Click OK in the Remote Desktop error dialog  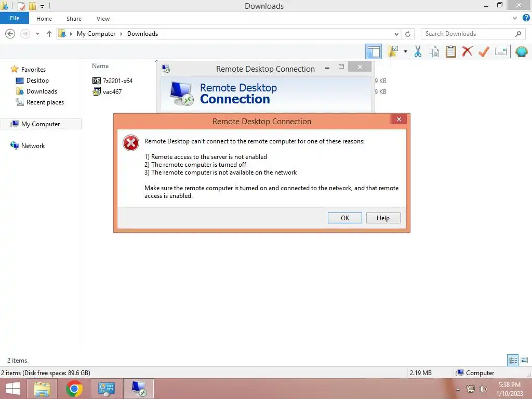(345, 218)
